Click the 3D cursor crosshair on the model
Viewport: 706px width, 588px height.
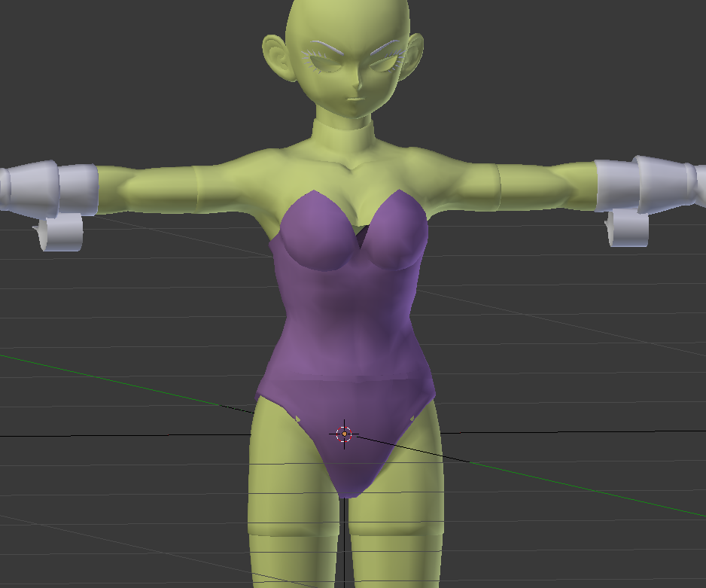(x=344, y=434)
